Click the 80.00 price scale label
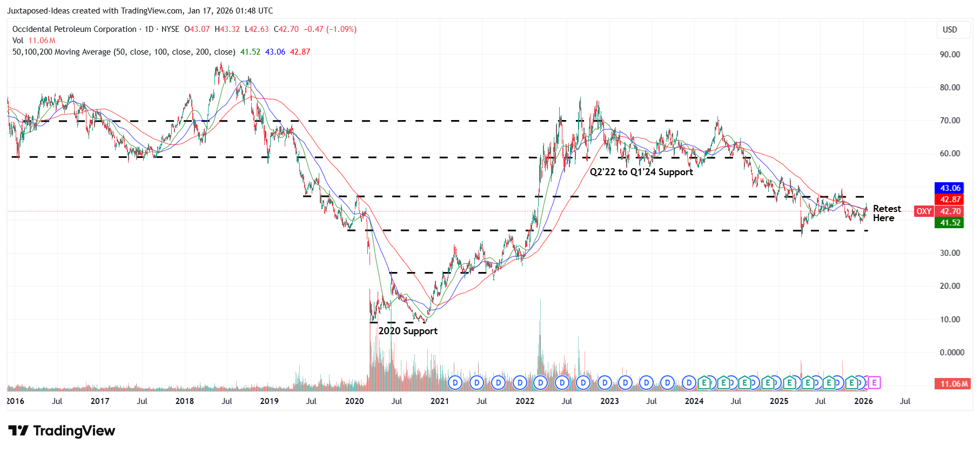This screenshot has height=451, width=980. pos(950,88)
